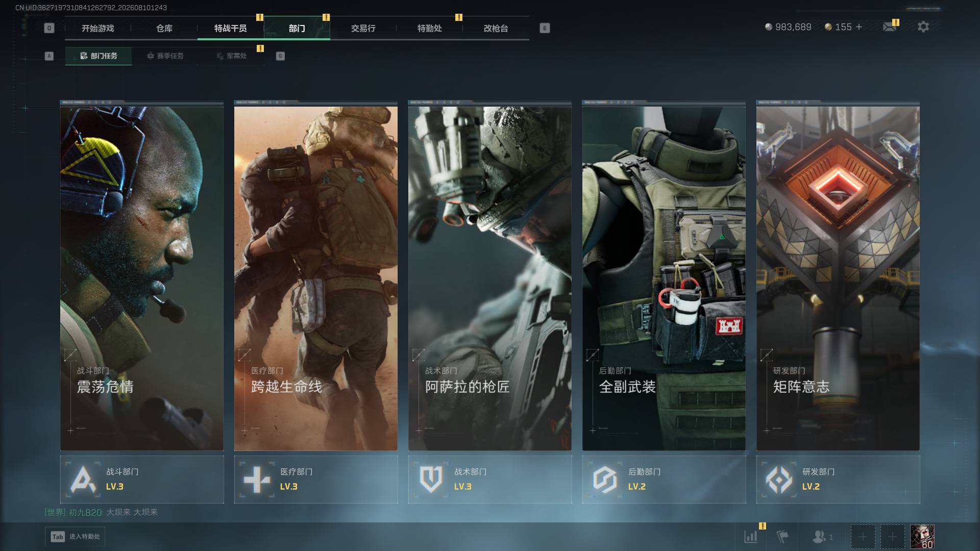Screen dimensions: 980x551
Task: Click the 983,689 currency balance
Action: [x=793, y=27]
